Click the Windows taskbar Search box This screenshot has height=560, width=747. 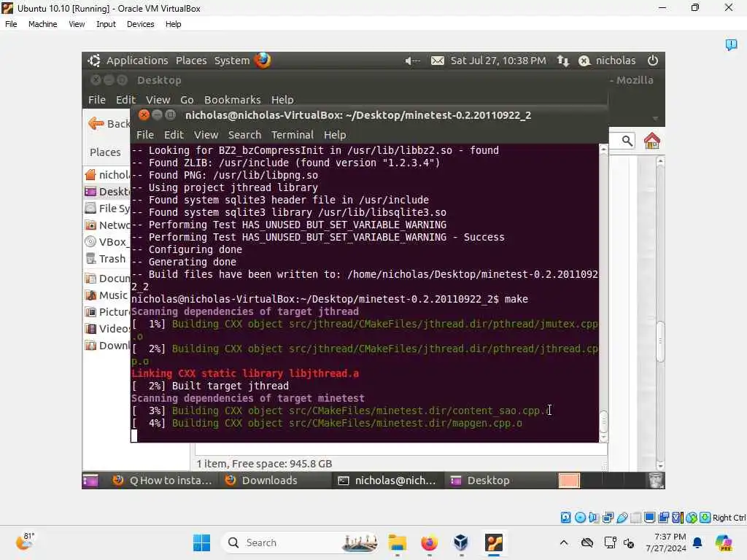(x=301, y=542)
